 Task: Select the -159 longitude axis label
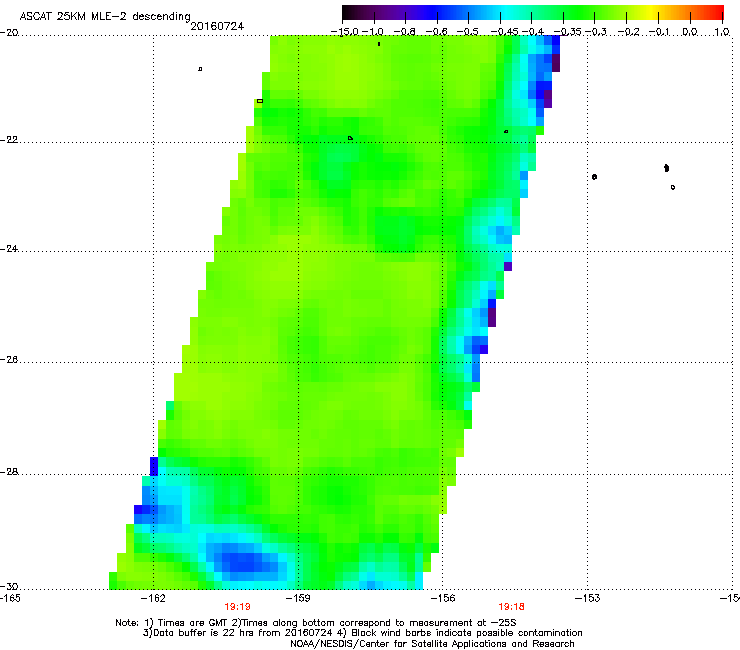(x=298, y=599)
